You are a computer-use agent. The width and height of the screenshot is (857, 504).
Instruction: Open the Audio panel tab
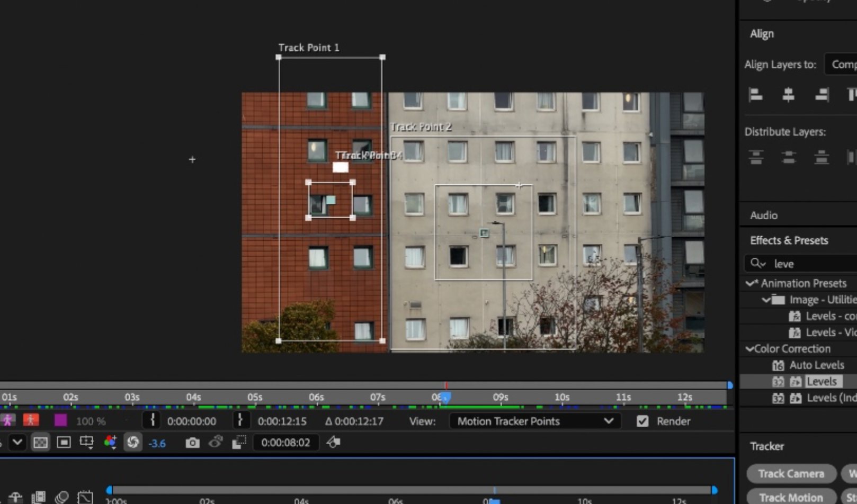764,215
